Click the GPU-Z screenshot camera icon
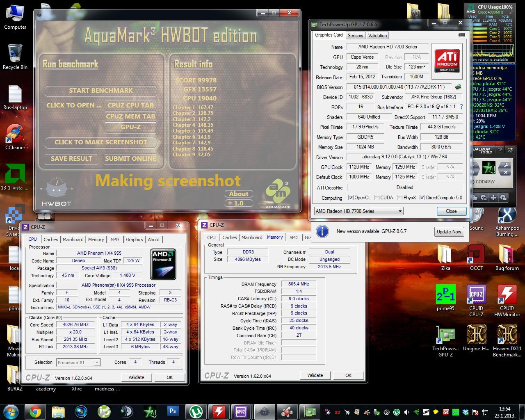525x420 pixels. (x=462, y=35)
